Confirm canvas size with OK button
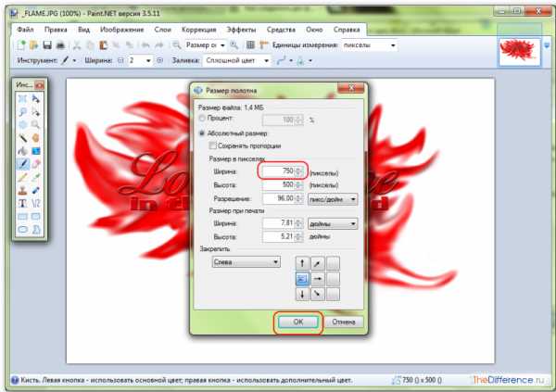This screenshot has width=556, height=392. [298, 322]
